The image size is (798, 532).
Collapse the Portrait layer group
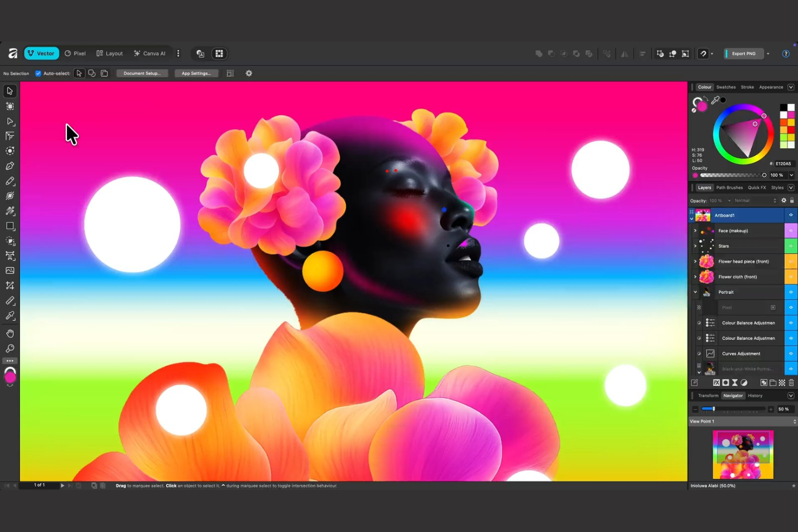695,292
